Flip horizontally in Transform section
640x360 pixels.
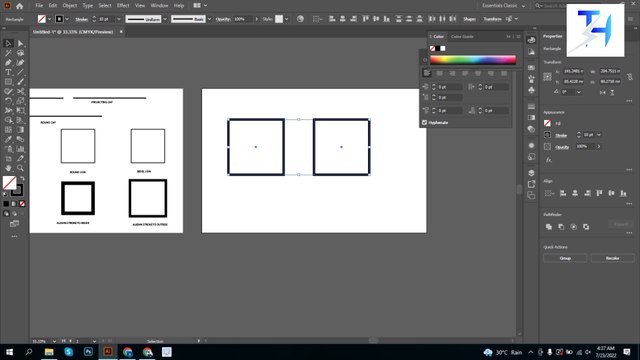602,93
